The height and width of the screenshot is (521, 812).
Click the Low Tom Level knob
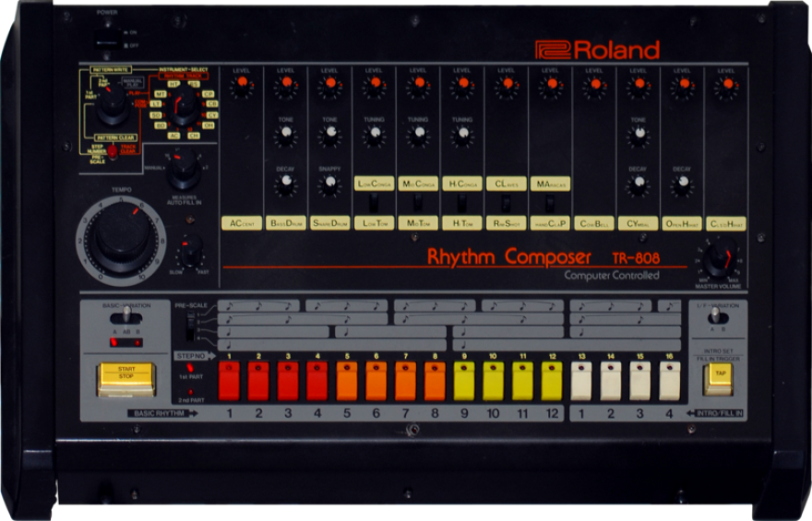pos(375,86)
